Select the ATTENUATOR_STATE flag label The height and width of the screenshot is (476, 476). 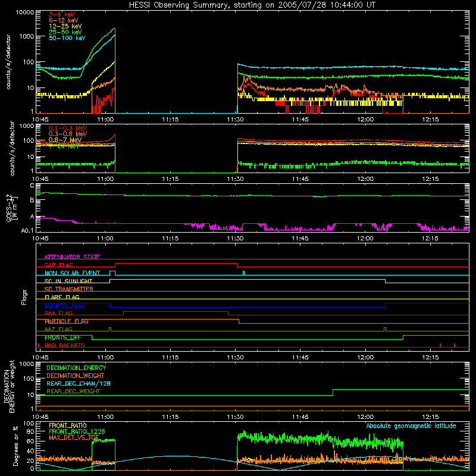[72, 257]
